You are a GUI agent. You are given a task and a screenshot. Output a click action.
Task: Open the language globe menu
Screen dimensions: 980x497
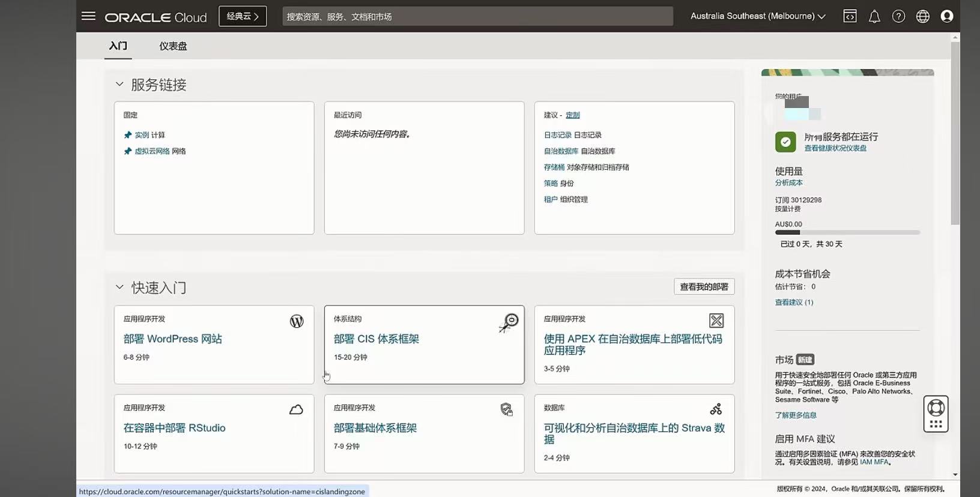(923, 16)
